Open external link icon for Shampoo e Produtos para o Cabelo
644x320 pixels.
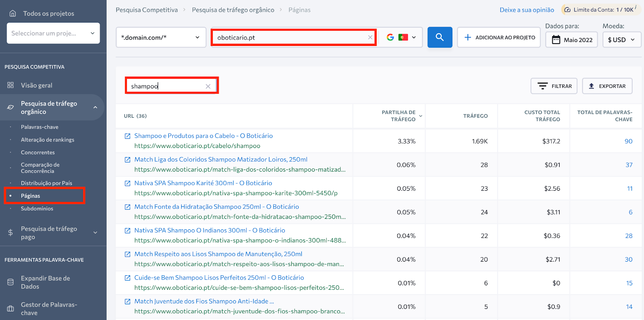128,136
